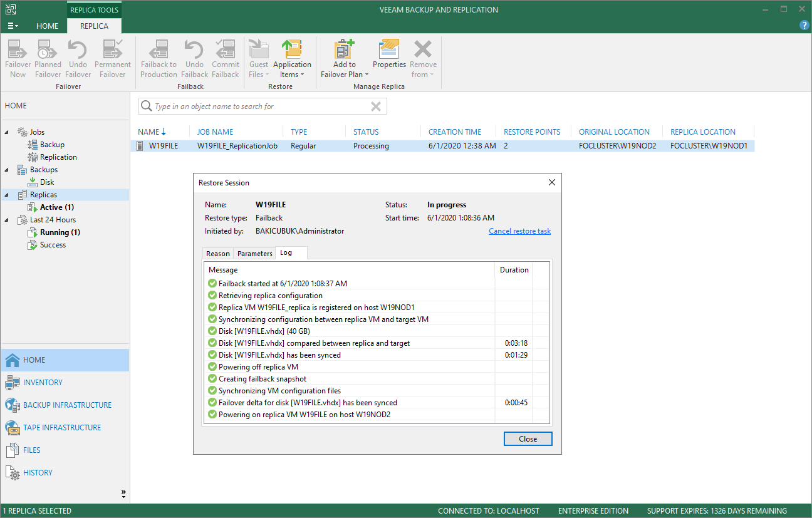
Task: Open INVENTORY view
Action: [65, 383]
